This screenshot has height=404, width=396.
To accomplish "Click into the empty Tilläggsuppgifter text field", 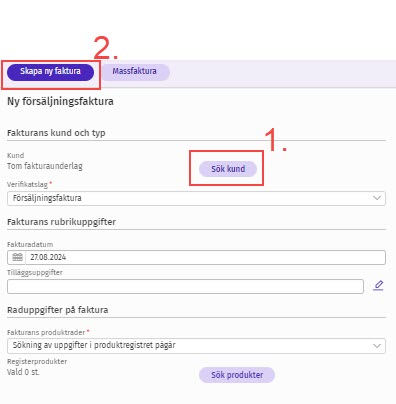I will (x=185, y=286).
